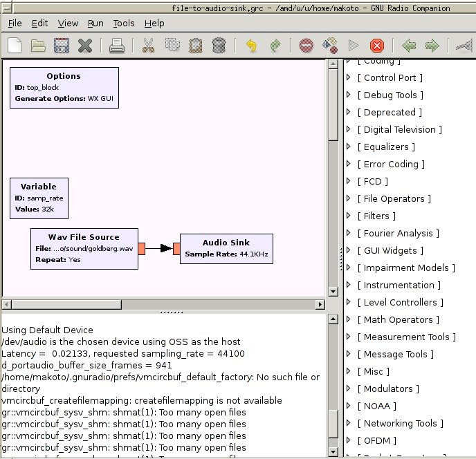Viewport: 476px width, 459px height.
Task: Execute the flow graph with the play icon
Action: (x=354, y=46)
